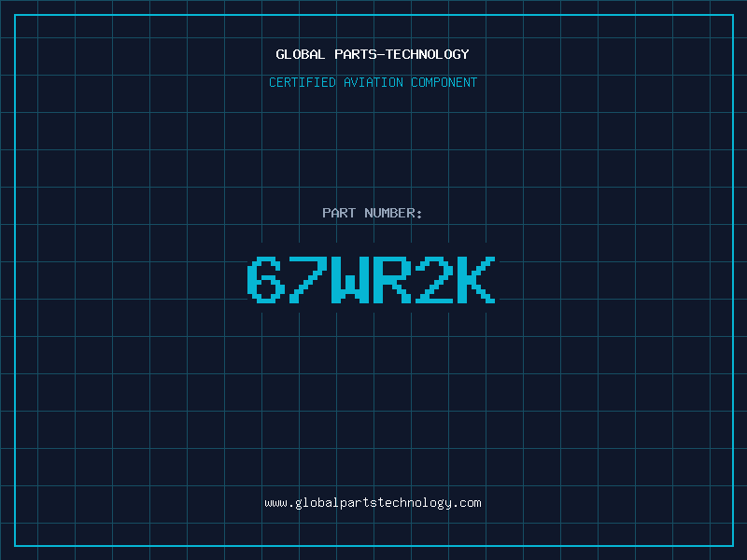The image size is (747, 560).
Task: Click the PART NUMBER: label
Action: coord(373,213)
